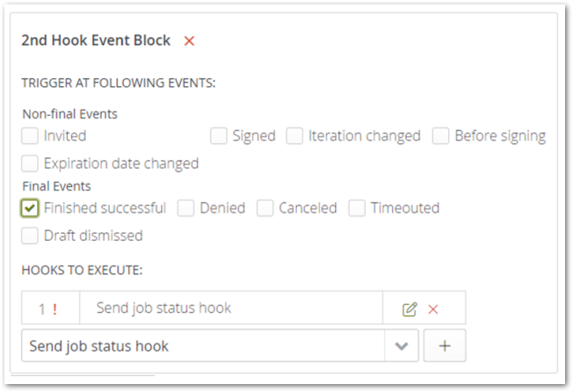573x392 pixels.
Task: Enable the Timeouted trigger checkbox
Action: [x=357, y=208]
